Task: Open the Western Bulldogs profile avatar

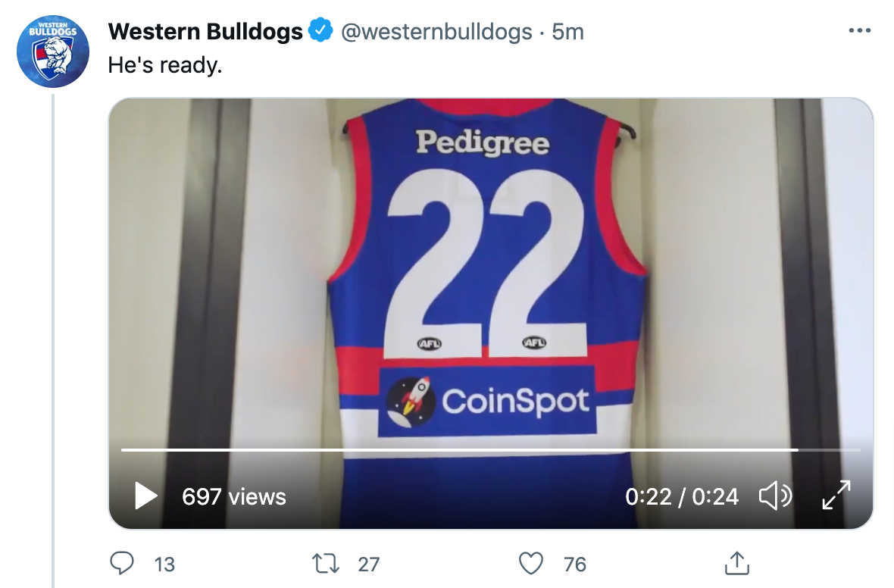Action: point(53,52)
